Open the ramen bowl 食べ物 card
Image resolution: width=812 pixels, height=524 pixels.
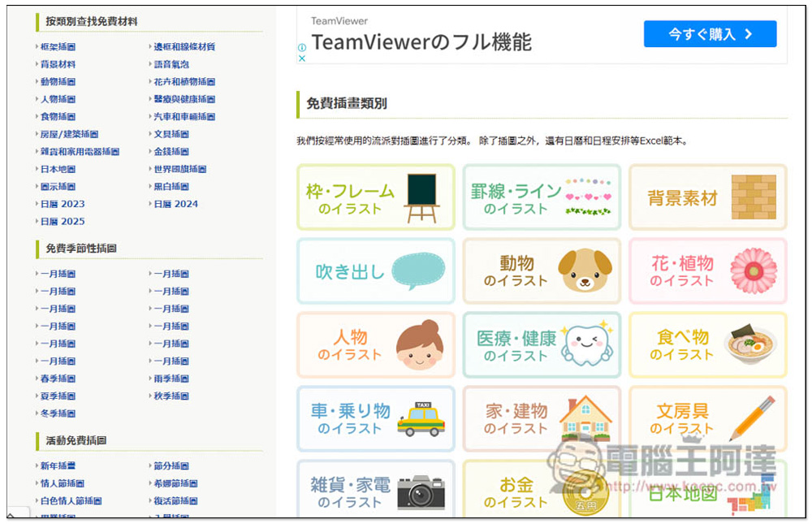coord(707,345)
